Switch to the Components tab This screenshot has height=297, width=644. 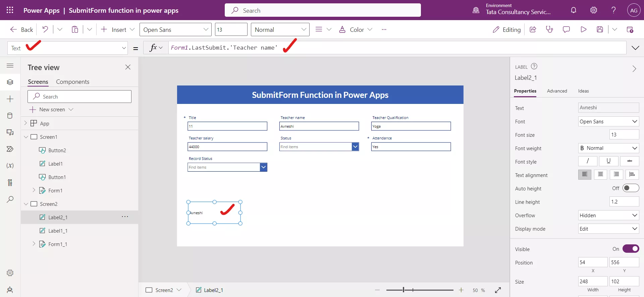[72, 82]
